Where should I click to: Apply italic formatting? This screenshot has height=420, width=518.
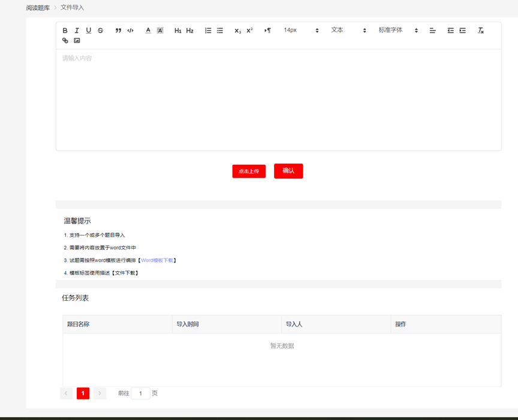77,31
